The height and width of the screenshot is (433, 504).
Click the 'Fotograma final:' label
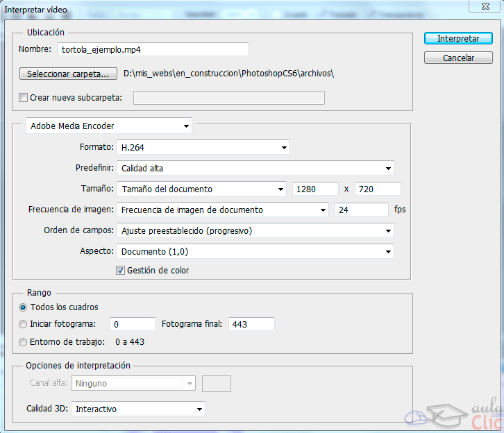(192, 324)
